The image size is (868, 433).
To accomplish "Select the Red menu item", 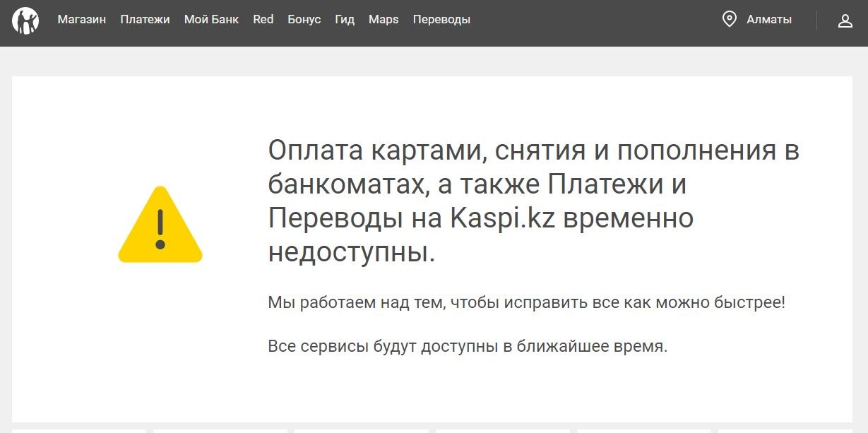I will coord(263,20).
